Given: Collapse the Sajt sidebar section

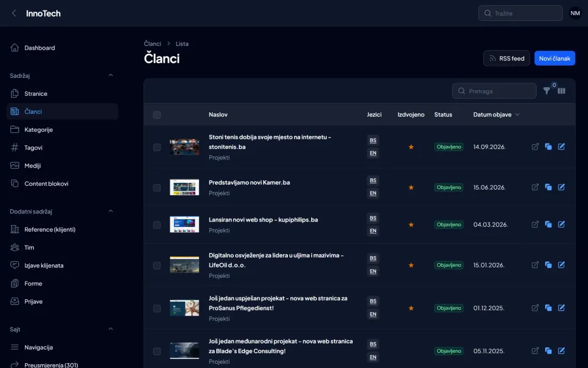Looking at the screenshot, I should (x=111, y=329).
